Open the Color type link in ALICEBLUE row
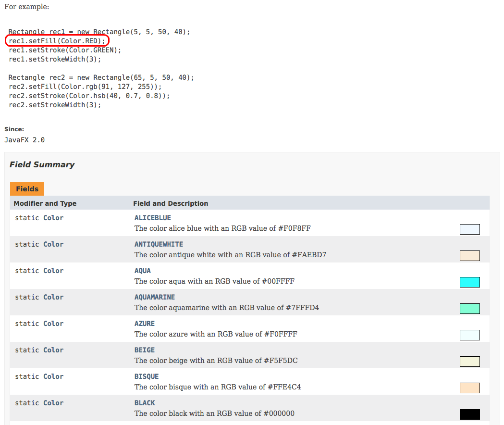The height and width of the screenshot is (425, 504). coord(53,218)
